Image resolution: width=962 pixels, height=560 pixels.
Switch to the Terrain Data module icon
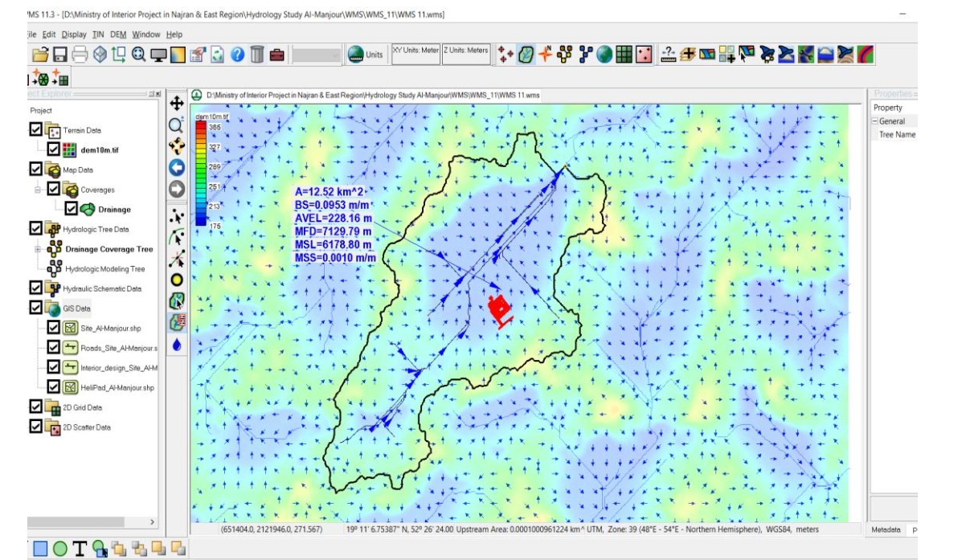[x=506, y=55]
